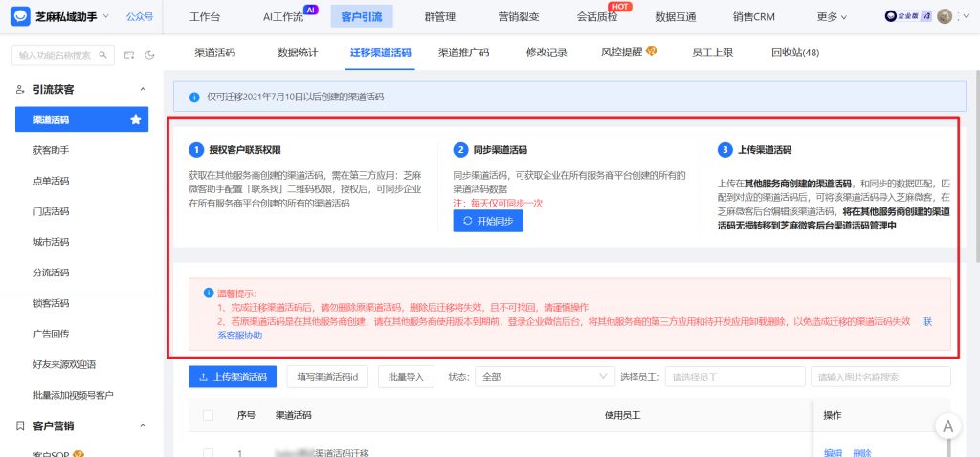Open 数据互通 menu
980x457 pixels.
point(675,17)
